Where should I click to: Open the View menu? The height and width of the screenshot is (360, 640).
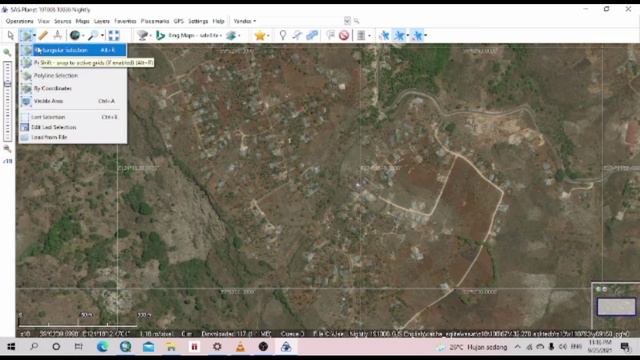point(44,21)
